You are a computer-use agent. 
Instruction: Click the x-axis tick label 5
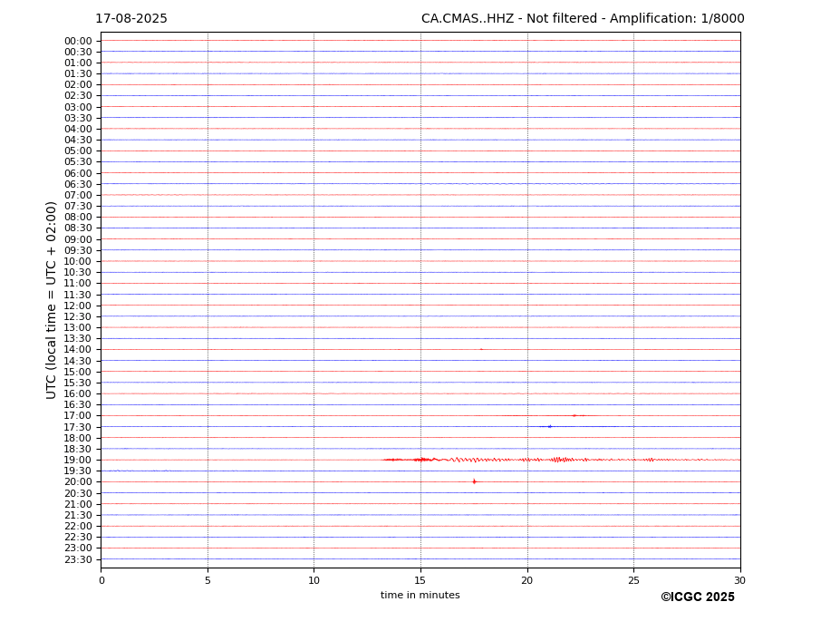coord(208,580)
